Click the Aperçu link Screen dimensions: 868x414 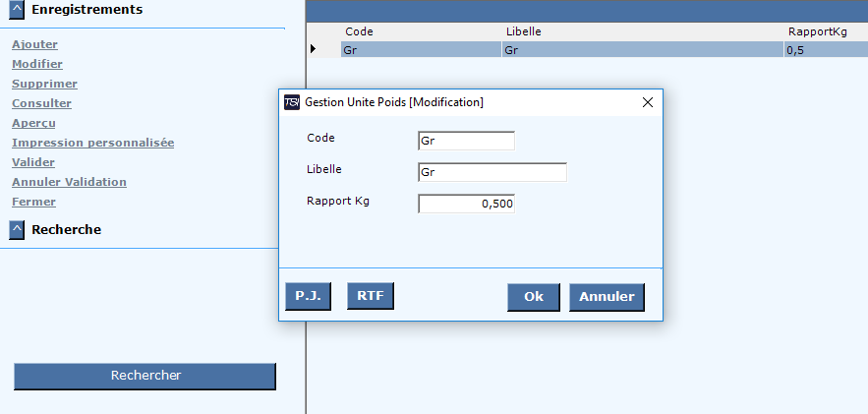(33, 123)
